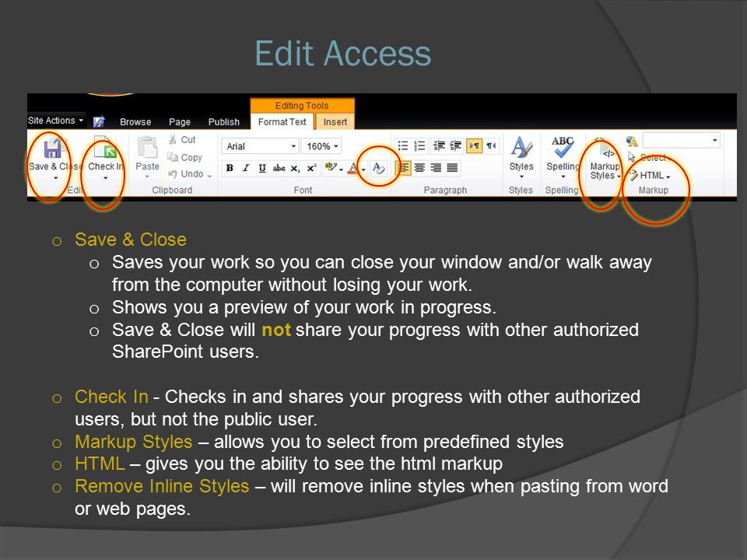Click the yellow 'HTML' bullet in slide text

[100, 464]
